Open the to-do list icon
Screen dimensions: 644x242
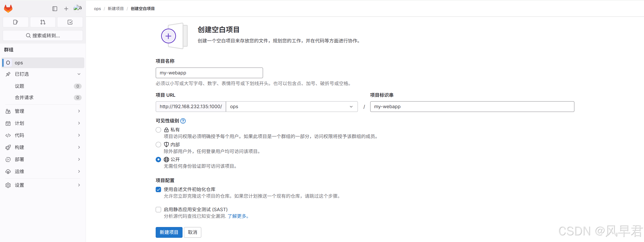70,22
